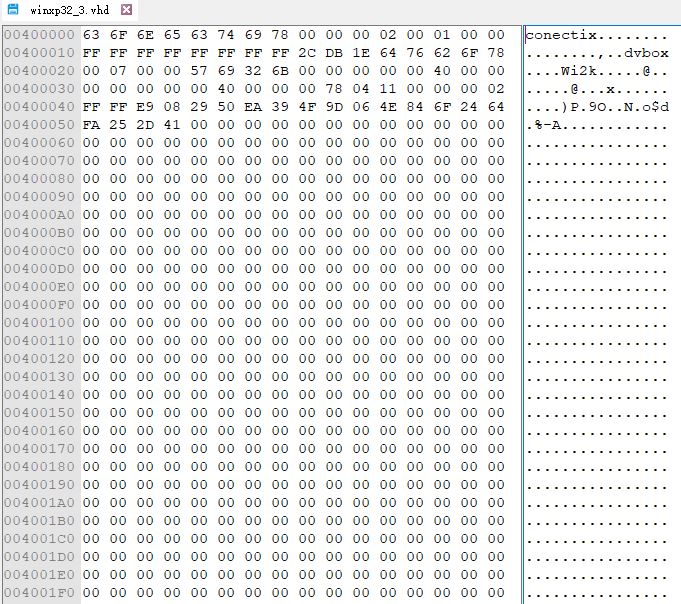Click offset address 00400180
Image resolution: width=681 pixels, height=604 pixels.
pos(39,466)
